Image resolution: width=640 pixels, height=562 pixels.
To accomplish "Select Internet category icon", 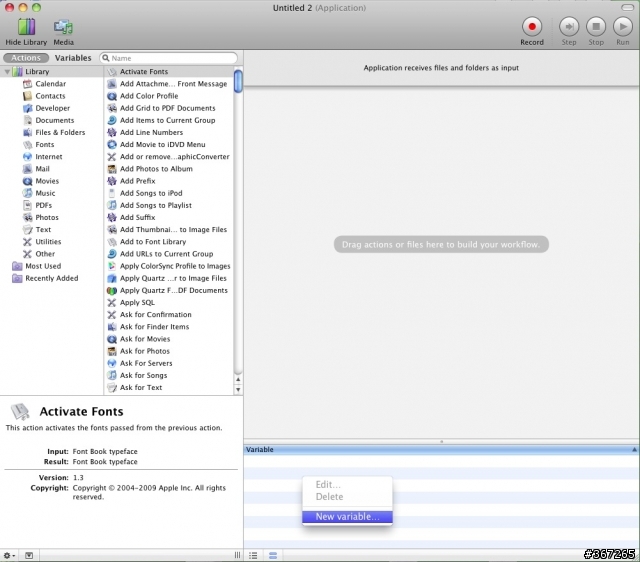I will pos(27,157).
